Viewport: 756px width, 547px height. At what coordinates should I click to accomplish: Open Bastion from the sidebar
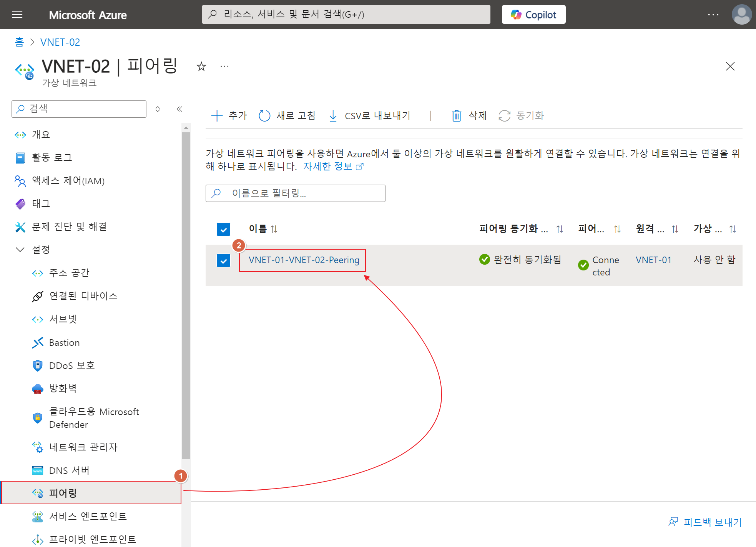click(x=64, y=342)
